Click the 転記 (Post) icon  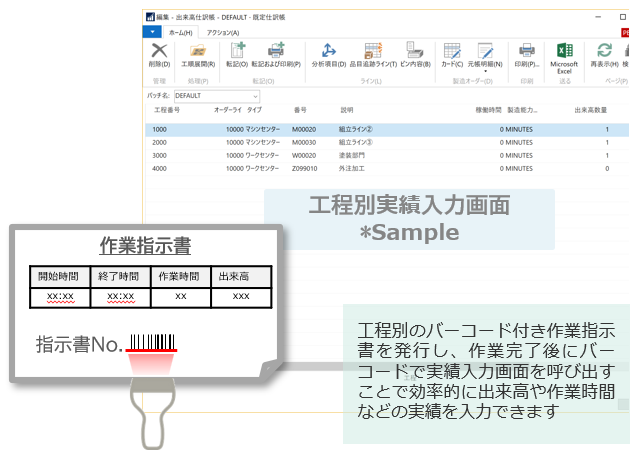tap(237, 55)
